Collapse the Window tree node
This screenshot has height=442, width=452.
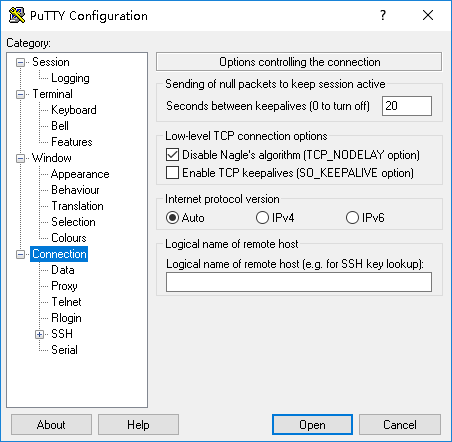pos(21,158)
